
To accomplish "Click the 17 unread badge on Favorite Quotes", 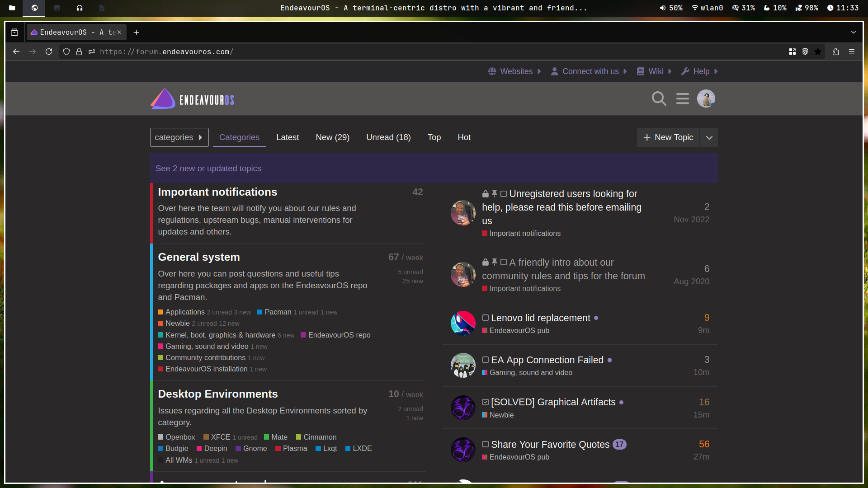I will 619,445.
